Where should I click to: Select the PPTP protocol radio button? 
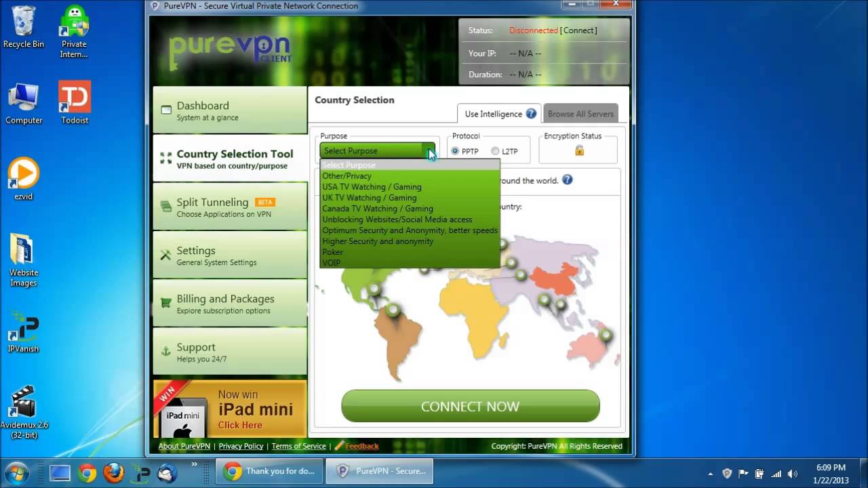point(455,151)
